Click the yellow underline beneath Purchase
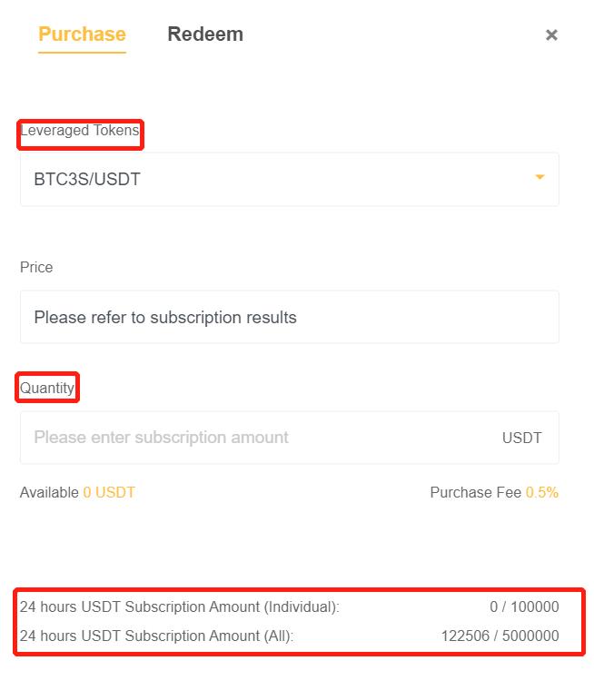The height and width of the screenshot is (700, 594). (x=82, y=52)
